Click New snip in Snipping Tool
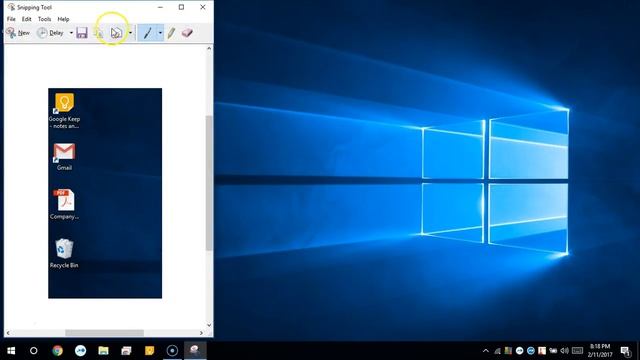Viewport: 640px width, 360px height. click(x=18, y=33)
